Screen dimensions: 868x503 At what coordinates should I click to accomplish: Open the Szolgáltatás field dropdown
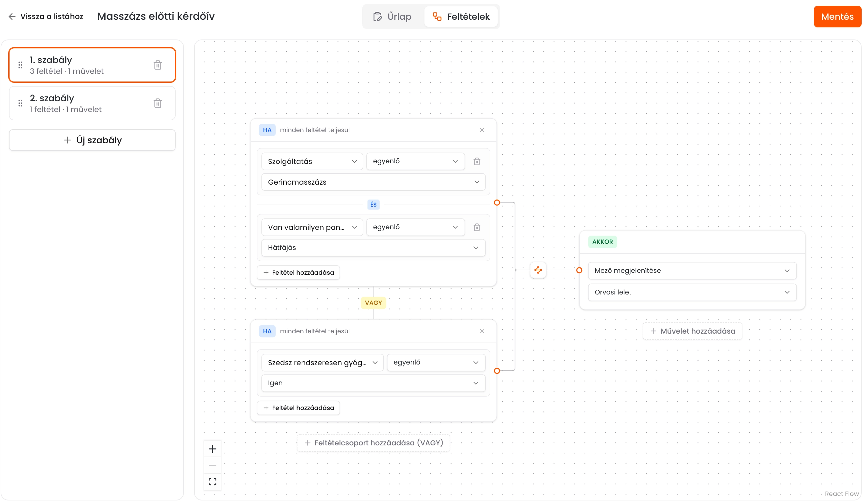(312, 161)
